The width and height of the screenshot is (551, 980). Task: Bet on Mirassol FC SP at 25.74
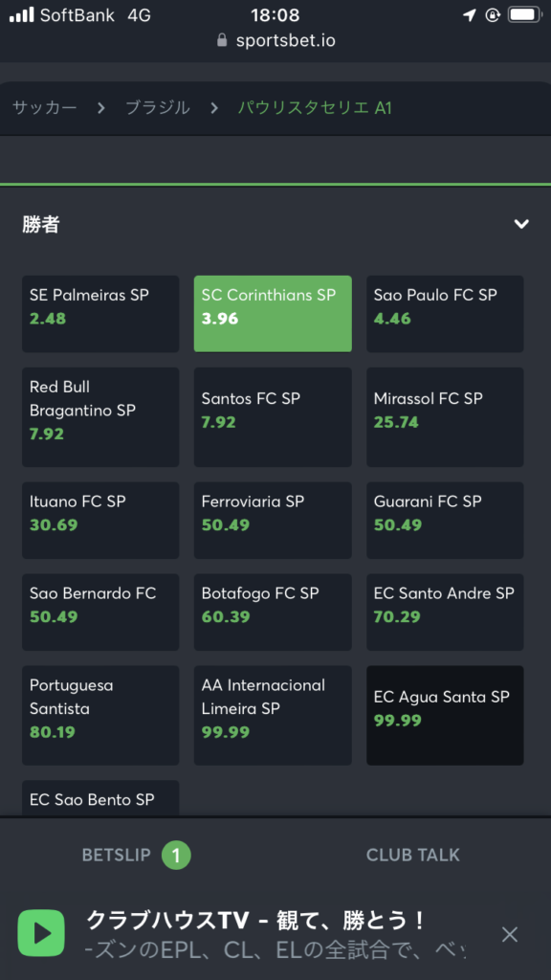(445, 417)
